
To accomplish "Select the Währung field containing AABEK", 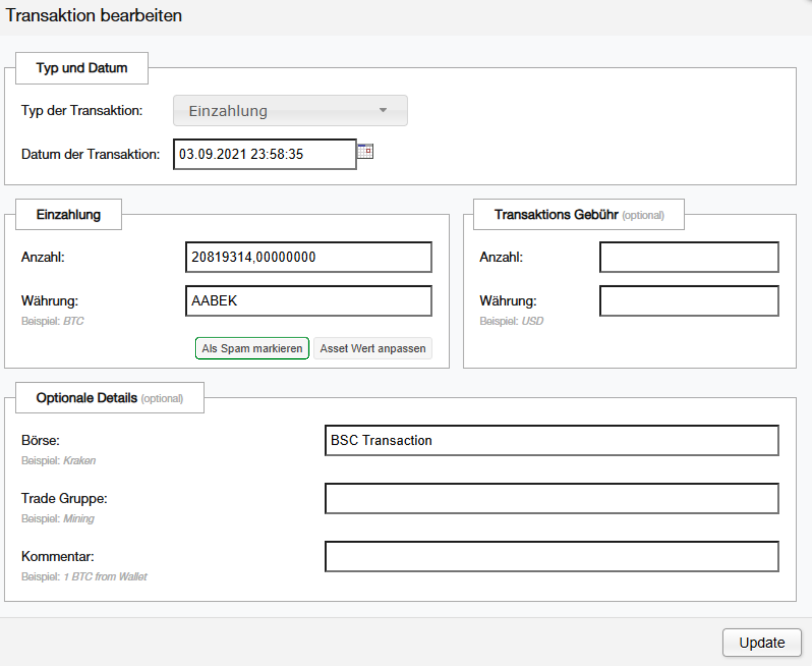I will pos(308,301).
